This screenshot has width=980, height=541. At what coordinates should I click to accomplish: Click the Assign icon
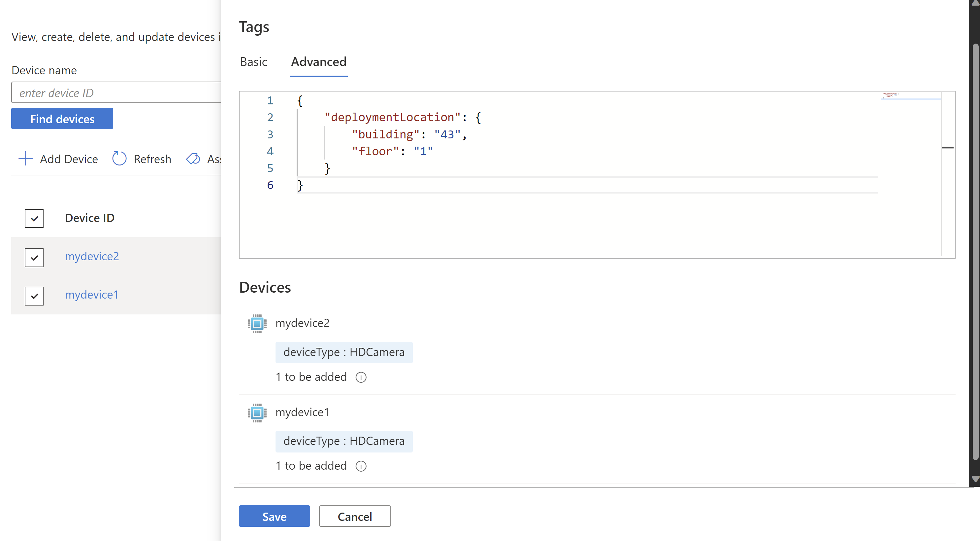tap(194, 159)
